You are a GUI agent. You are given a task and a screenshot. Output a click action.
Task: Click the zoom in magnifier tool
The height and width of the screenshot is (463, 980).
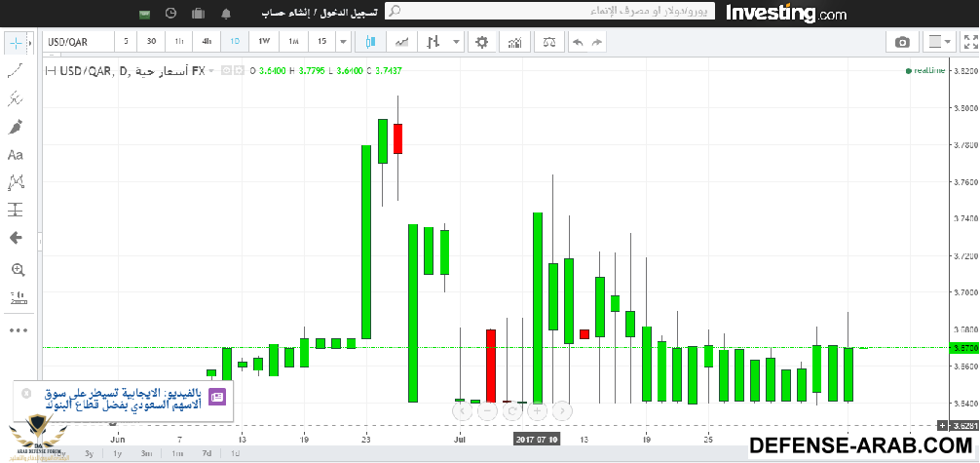point(16,270)
